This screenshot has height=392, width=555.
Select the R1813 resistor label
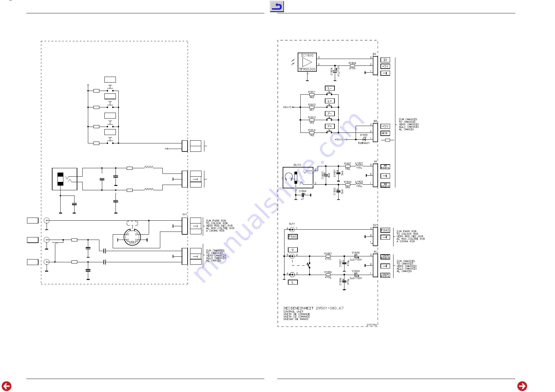click(312, 117)
